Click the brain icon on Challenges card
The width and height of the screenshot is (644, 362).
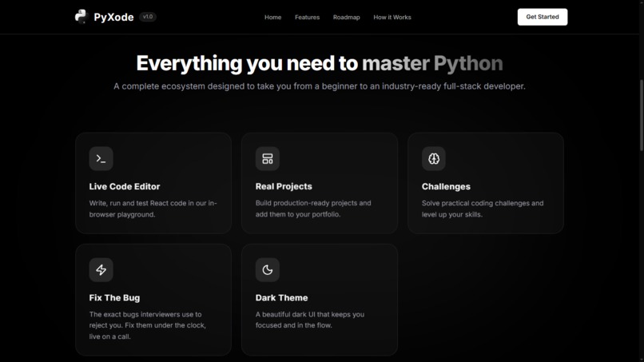point(434,158)
